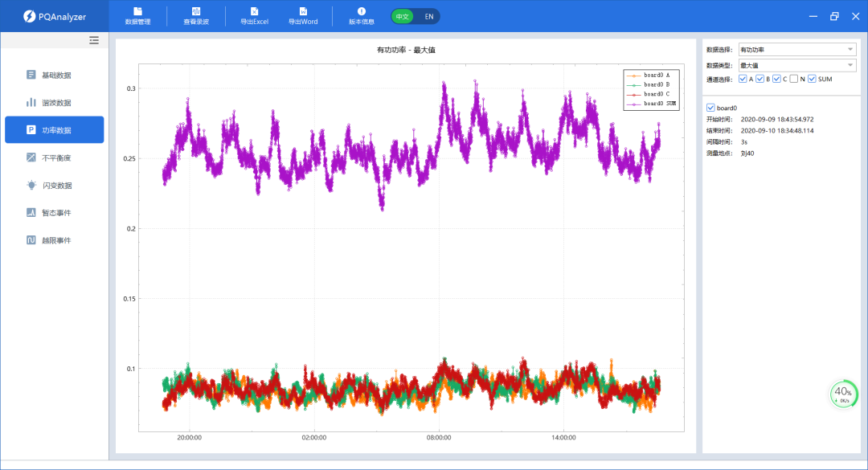This screenshot has height=470, width=868.
Task: Click the 通道选择 label
Action: (719, 80)
